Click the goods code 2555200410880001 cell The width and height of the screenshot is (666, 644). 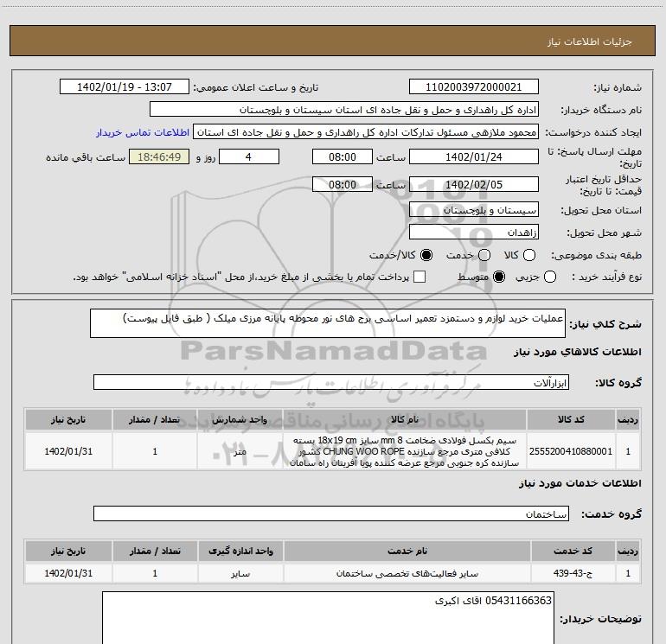[571, 451]
